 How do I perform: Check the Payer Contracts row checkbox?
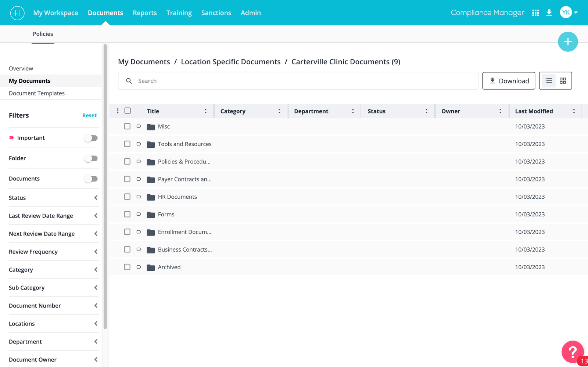127,179
